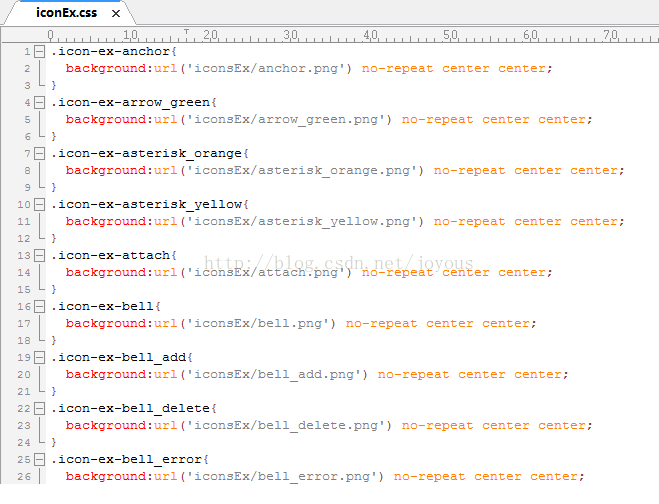Switch to the iconEx.css tab
659x504 pixels.
pyautogui.click(x=66, y=13)
